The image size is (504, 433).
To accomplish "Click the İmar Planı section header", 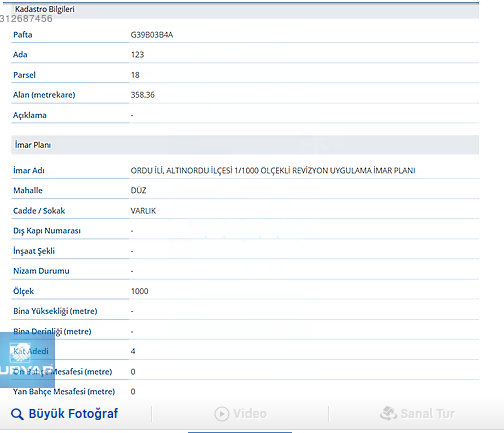I will (245, 145).
